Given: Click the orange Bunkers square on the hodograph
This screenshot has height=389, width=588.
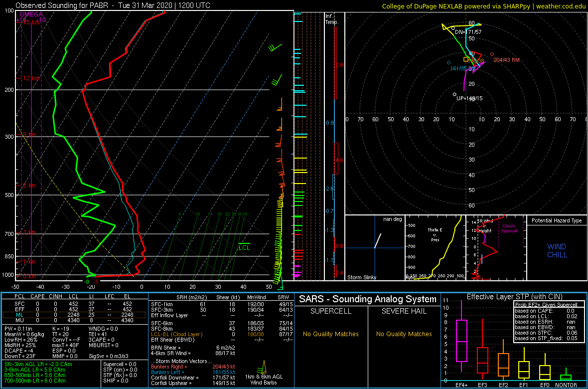Looking at the screenshot, I should [x=466, y=59].
